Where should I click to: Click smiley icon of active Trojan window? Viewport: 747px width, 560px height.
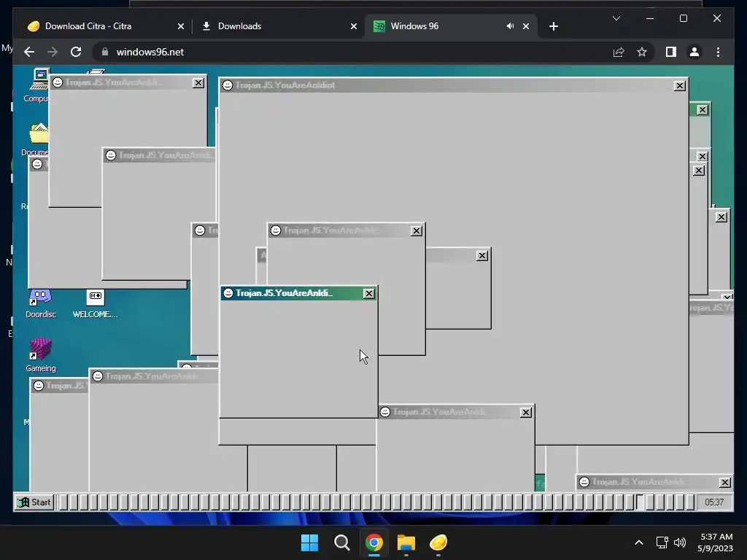click(x=228, y=293)
